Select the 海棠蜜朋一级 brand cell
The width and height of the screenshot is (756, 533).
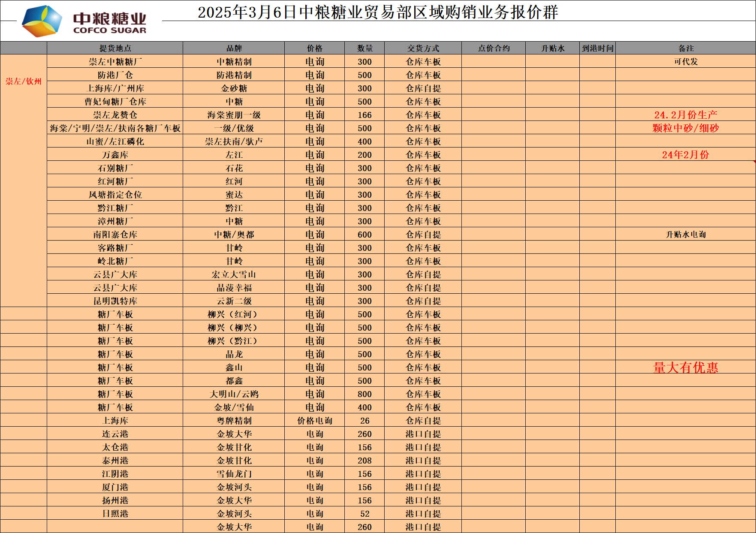(x=234, y=115)
